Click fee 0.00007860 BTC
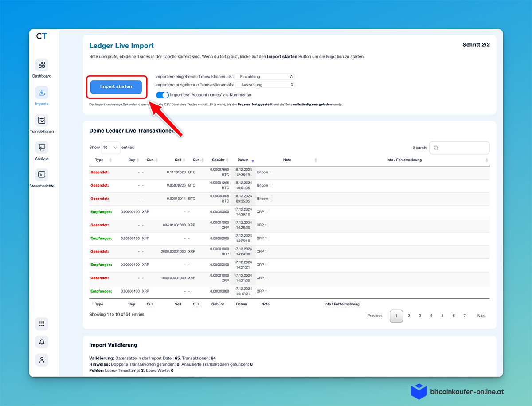 tap(219, 172)
